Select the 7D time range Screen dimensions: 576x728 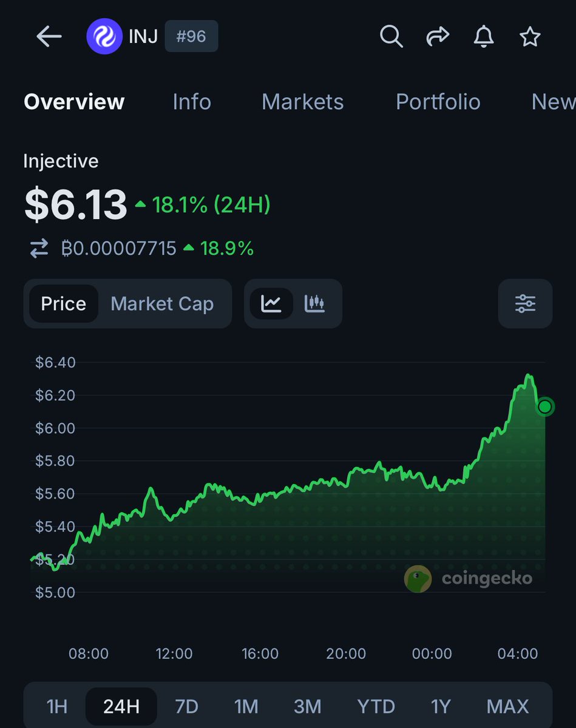[186, 706]
